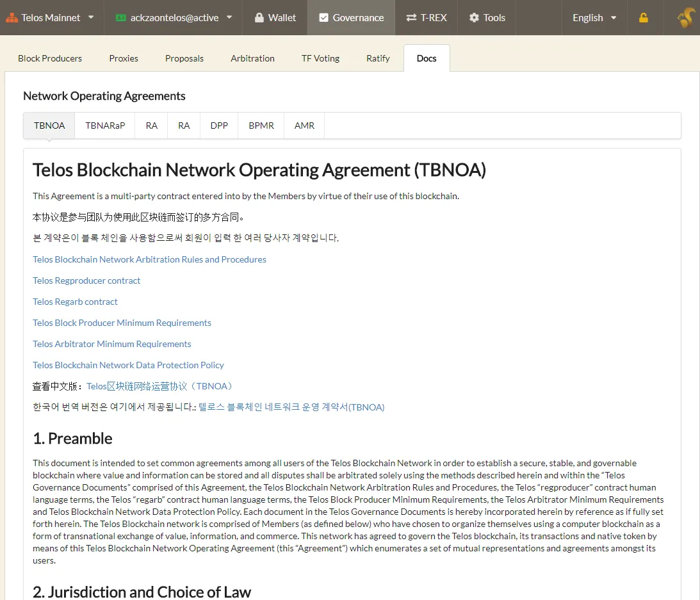
Task: Click the English multi-party contract sentence
Action: click(246, 196)
